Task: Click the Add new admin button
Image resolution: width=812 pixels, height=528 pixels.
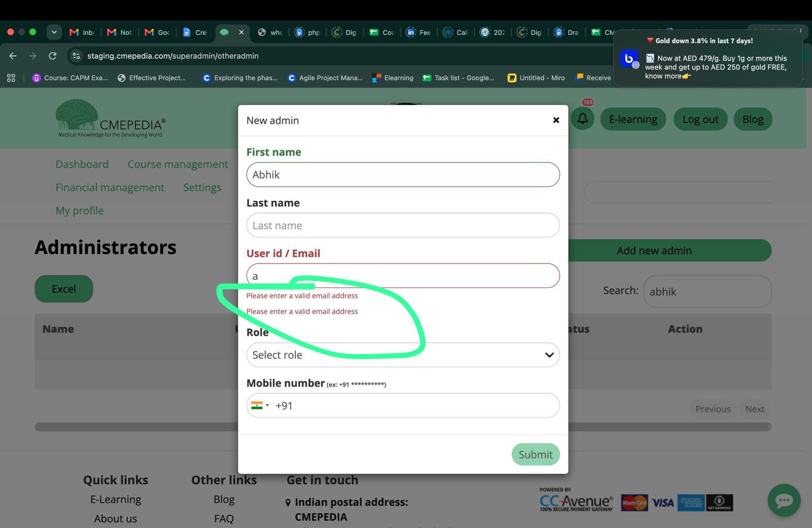Action: pos(670,251)
